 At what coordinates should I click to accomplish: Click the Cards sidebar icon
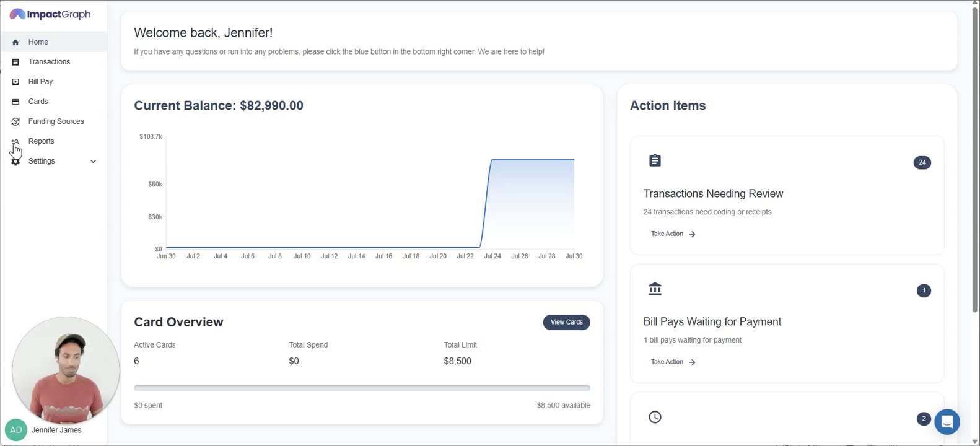tap(15, 102)
